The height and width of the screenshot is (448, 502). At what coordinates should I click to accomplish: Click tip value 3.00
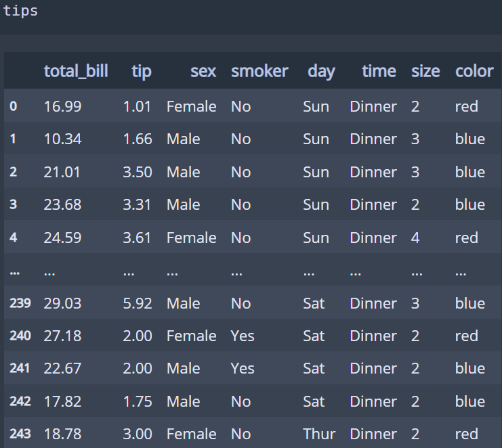click(138, 434)
